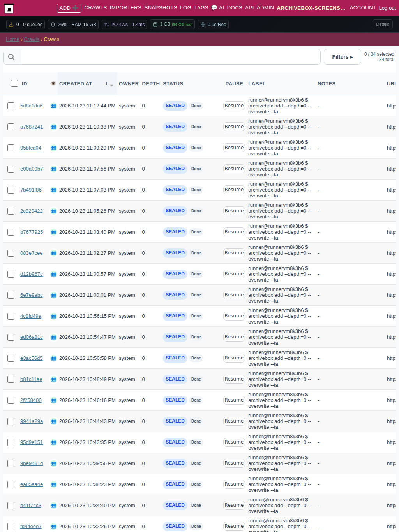Image resolution: width=399 pixels, height=532 pixels.
Task: Expand the Details status panel
Action: 383,24
